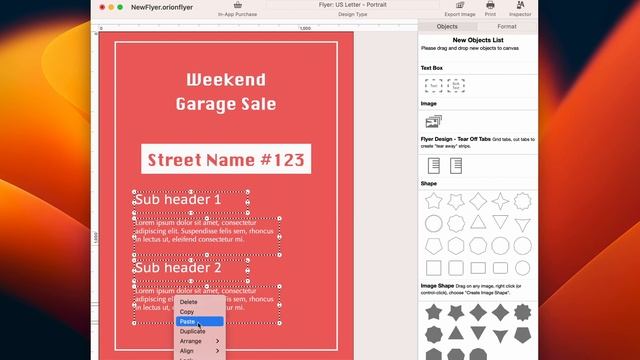Pick the outline rounded wide rectangle shape

click(500, 268)
